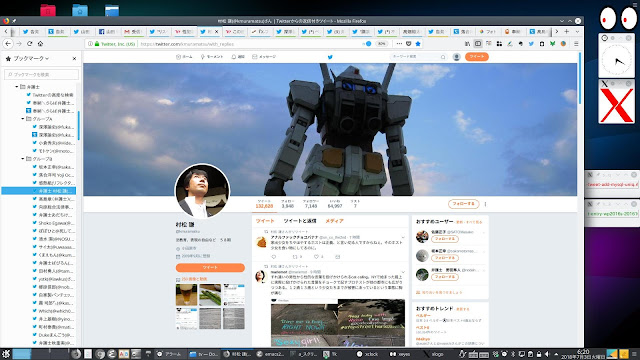640x360 pixels.
Task: Open the Twitter advanced search bookmark
Action: pos(50,95)
